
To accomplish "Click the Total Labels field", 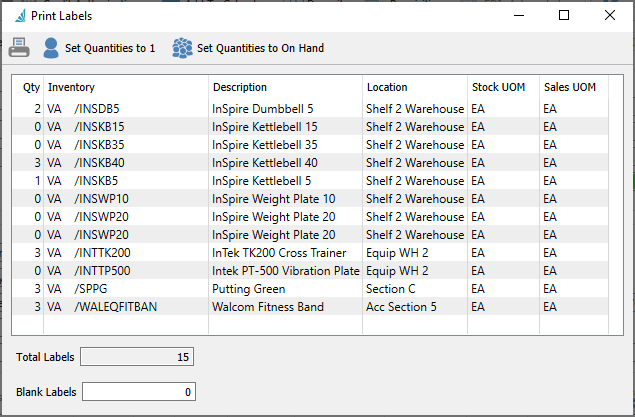I will point(136,356).
